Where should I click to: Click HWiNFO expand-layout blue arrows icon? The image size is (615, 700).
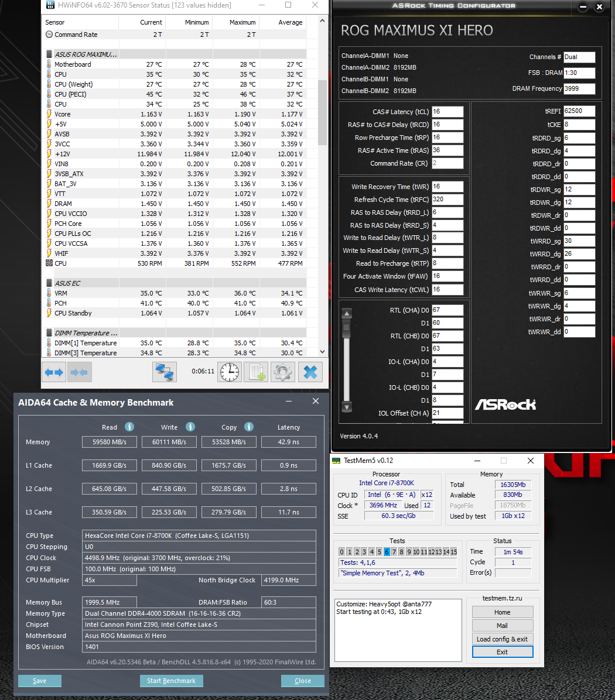point(54,372)
